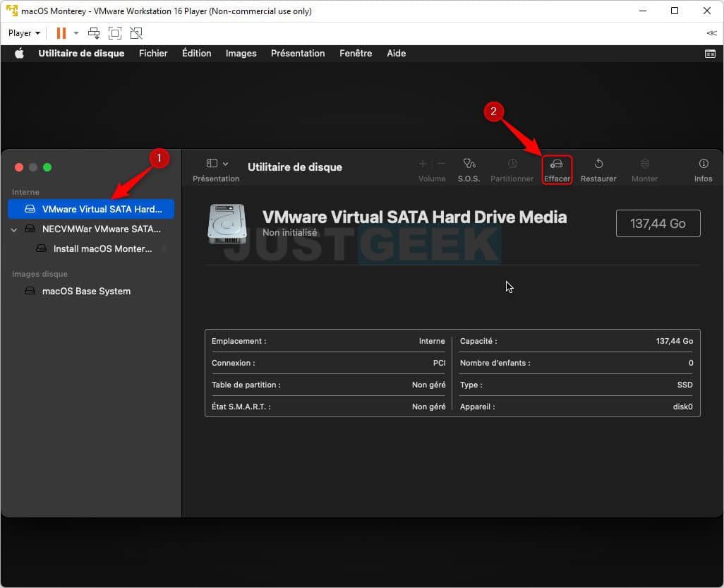Open the Aide menu
Image resolution: width=724 pixels, height=588 pixels.
(x=396, y=53)
